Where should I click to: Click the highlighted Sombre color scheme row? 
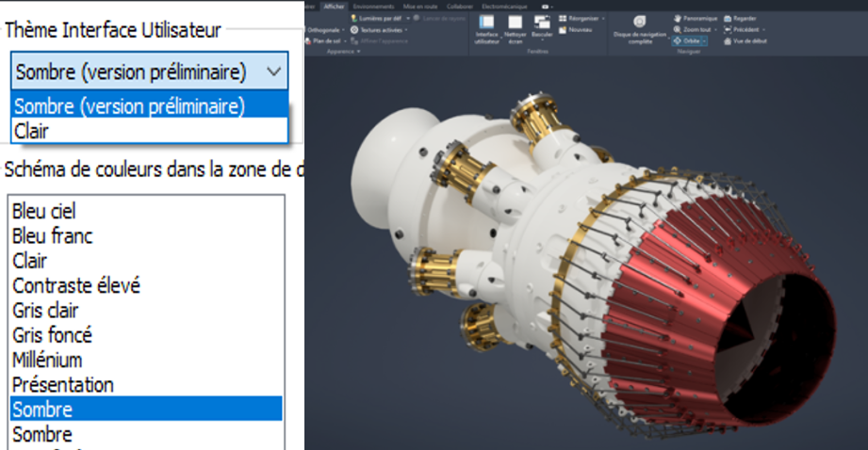146,410
